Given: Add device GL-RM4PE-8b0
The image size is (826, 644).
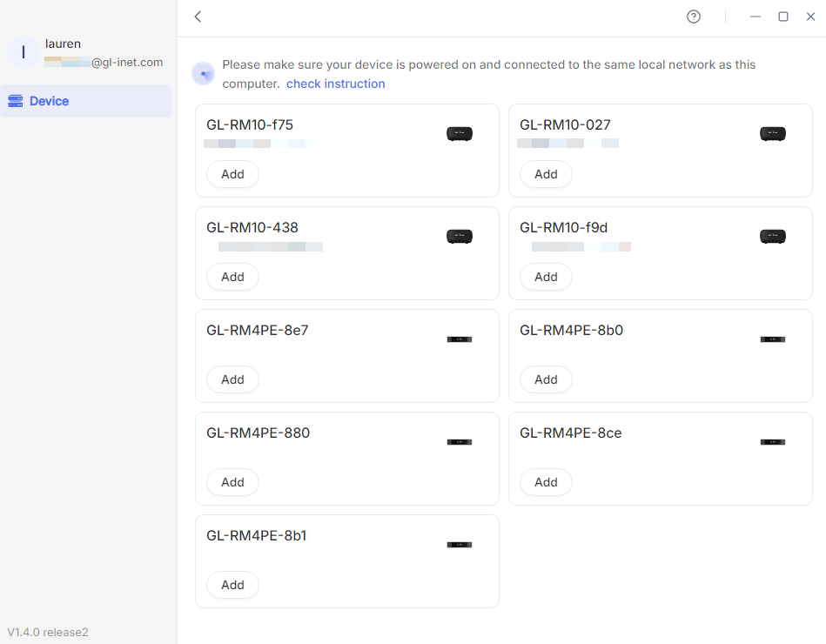Looking at the screenshot, I should click(546, 379).
